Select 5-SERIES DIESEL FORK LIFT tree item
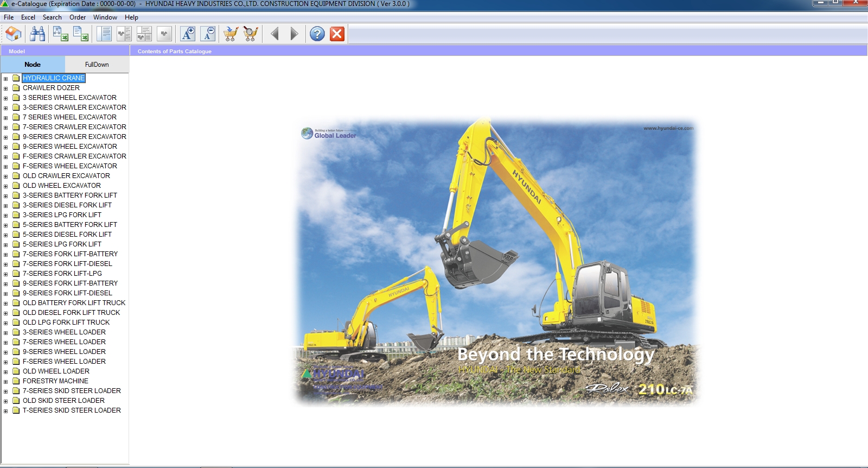The width and height of the screenshot is (868, 468). pos(67,234)
